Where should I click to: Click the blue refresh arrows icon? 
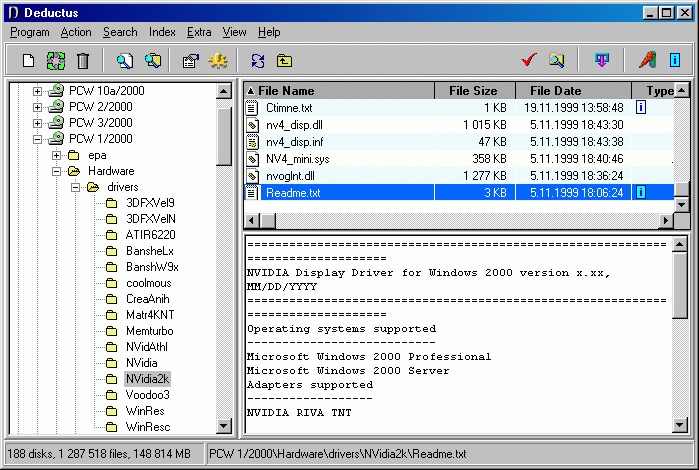[258, 61]
